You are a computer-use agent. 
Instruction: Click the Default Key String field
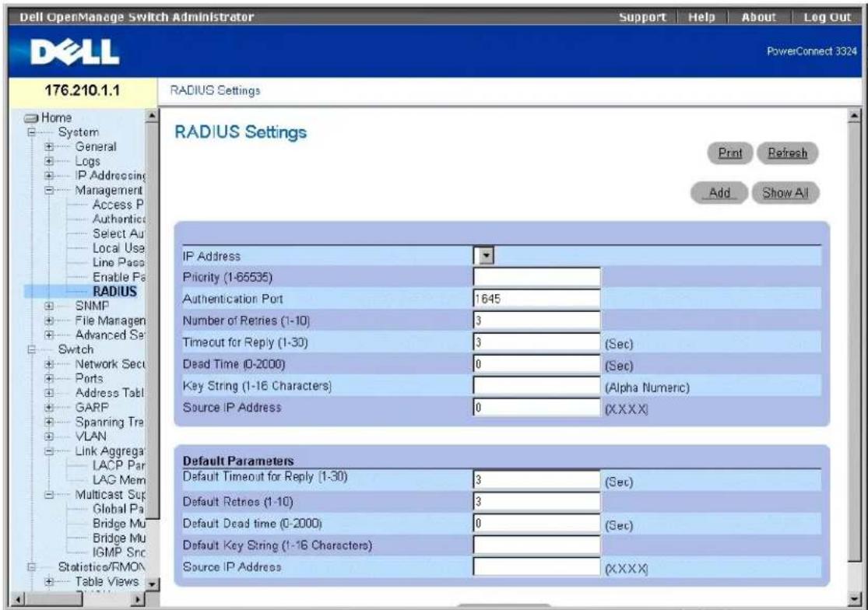(536, 545)
